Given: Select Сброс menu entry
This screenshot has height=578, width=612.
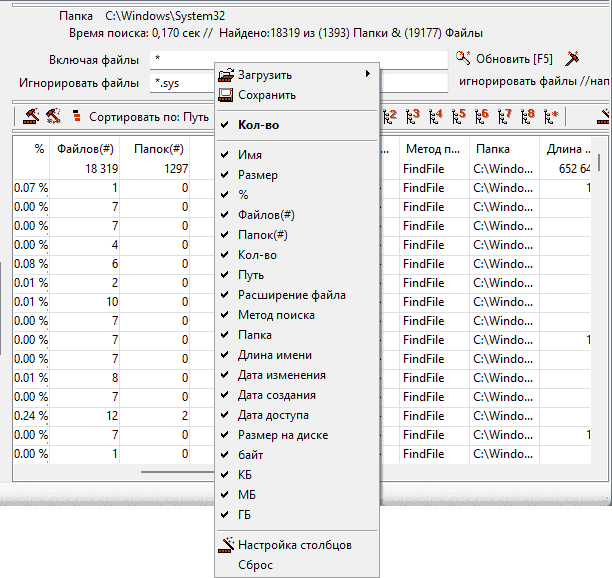Looking at the screenshot, I should click(255, 565).
